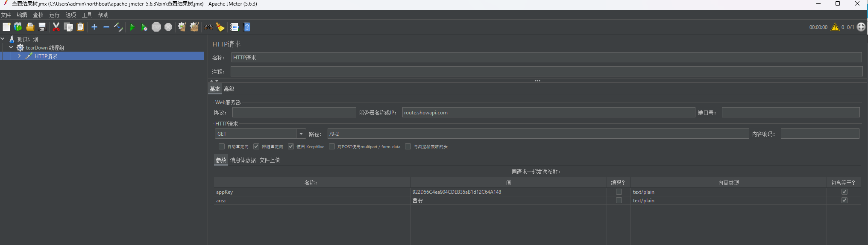Click the Toggle pipette icon in toolbar
The height and width of the screenshot is (245, 868).
tap(118, 27)
